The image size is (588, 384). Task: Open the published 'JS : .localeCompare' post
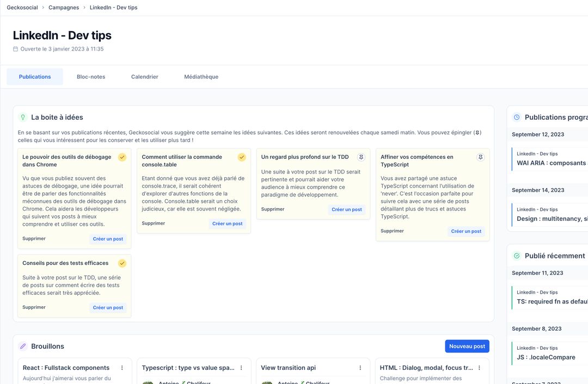tap(550, 354)
